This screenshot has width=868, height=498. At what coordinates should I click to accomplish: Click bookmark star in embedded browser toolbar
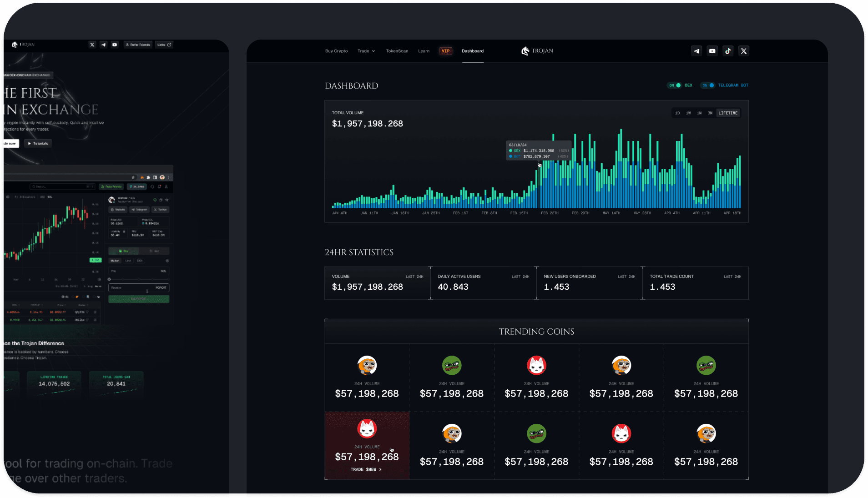pyautogui.click(x=133, y=177)
